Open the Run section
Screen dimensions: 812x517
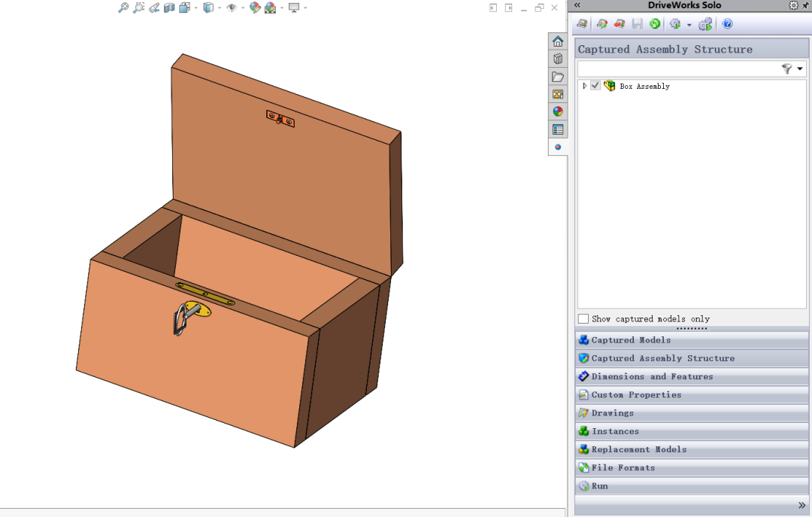coord(692,486)
